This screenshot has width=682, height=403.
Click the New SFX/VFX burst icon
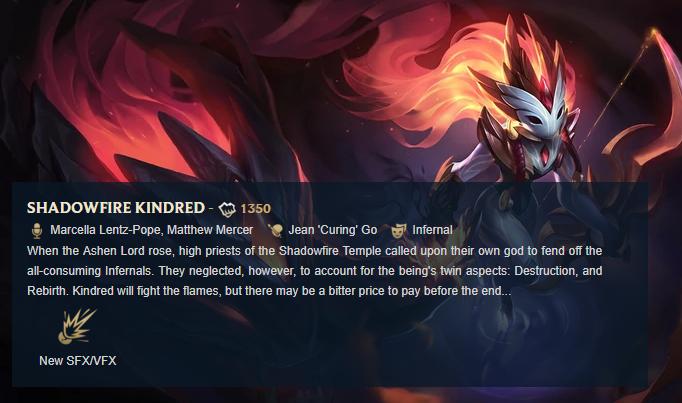pos(77,326)
